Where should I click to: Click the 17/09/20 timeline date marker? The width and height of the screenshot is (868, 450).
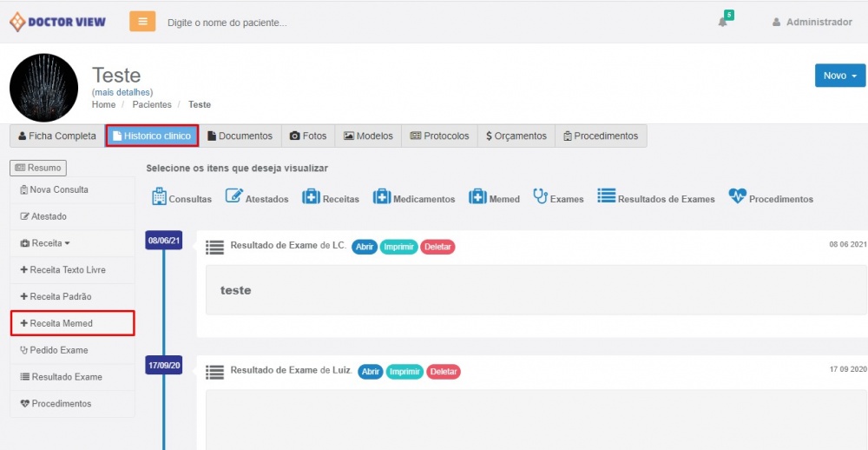tap(163, 365)
